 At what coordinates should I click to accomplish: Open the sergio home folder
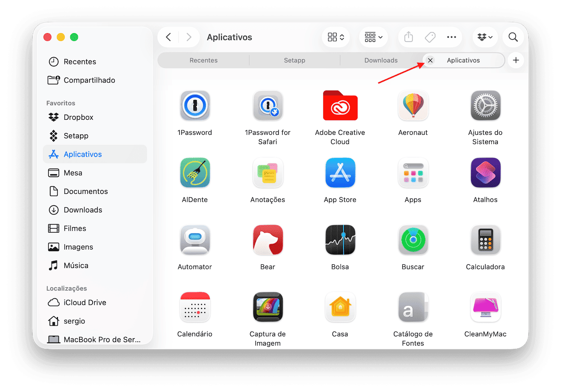pos(95,321)
